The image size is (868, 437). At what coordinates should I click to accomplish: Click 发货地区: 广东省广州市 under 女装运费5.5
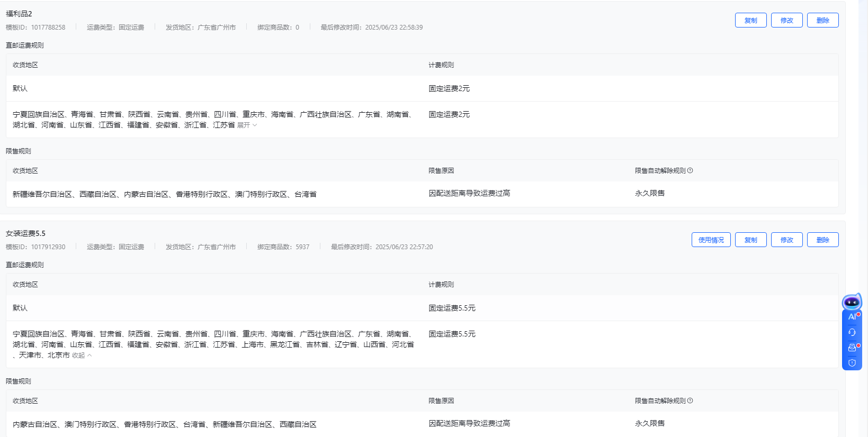(x=201, y=247)
